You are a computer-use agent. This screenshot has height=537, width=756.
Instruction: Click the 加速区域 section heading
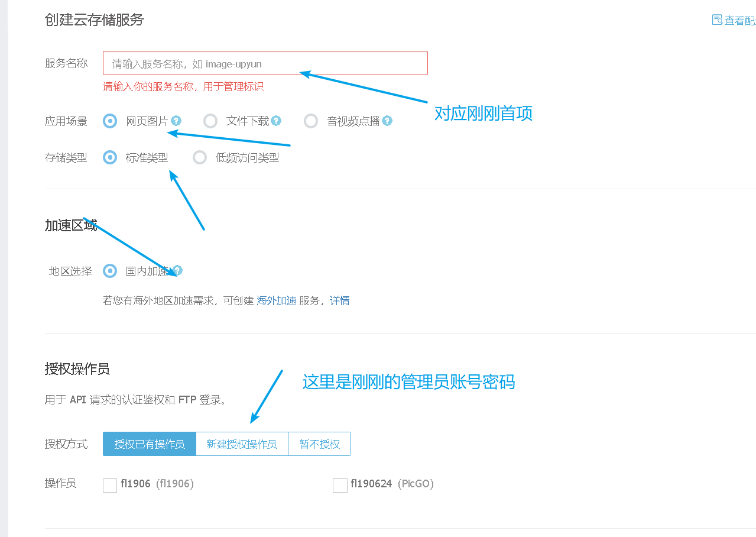click(71, 225)
